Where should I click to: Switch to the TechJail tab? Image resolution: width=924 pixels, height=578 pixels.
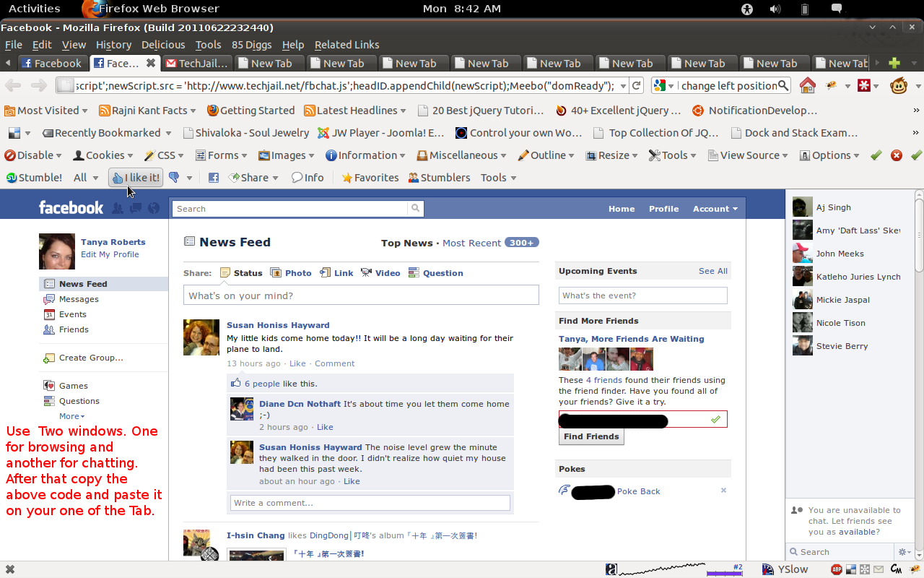tap(196, 64)
